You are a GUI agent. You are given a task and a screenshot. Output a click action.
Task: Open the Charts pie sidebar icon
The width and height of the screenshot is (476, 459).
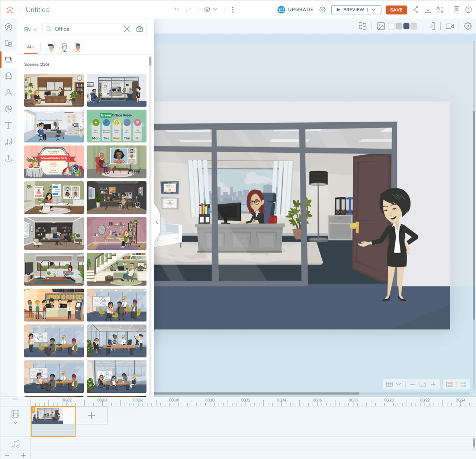(x=9, y=109)
